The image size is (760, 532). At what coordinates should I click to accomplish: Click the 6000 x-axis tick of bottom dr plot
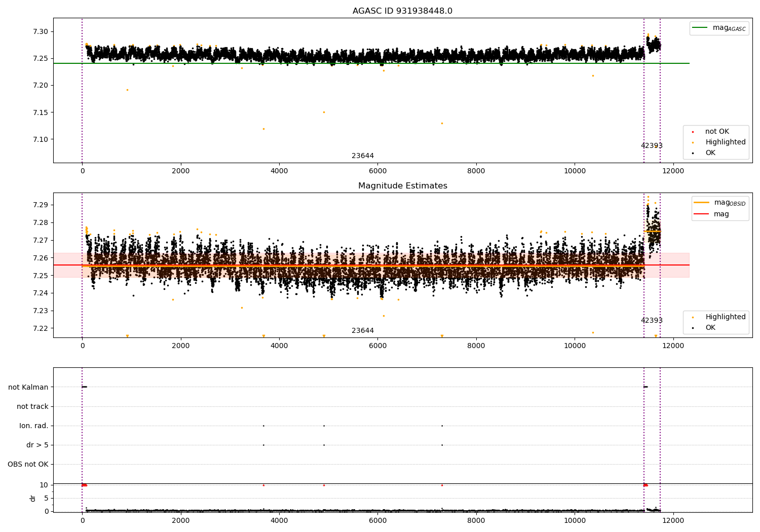[377, 521]
